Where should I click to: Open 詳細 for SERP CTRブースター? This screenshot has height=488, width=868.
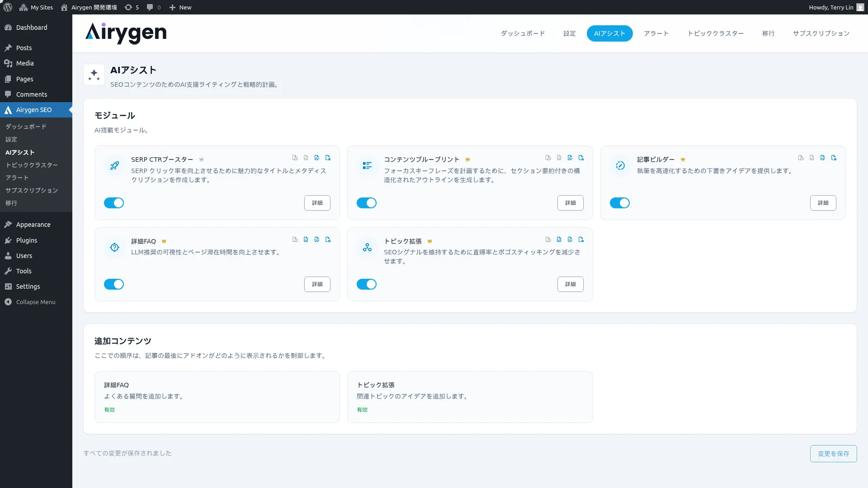click(x=317, y=203)
